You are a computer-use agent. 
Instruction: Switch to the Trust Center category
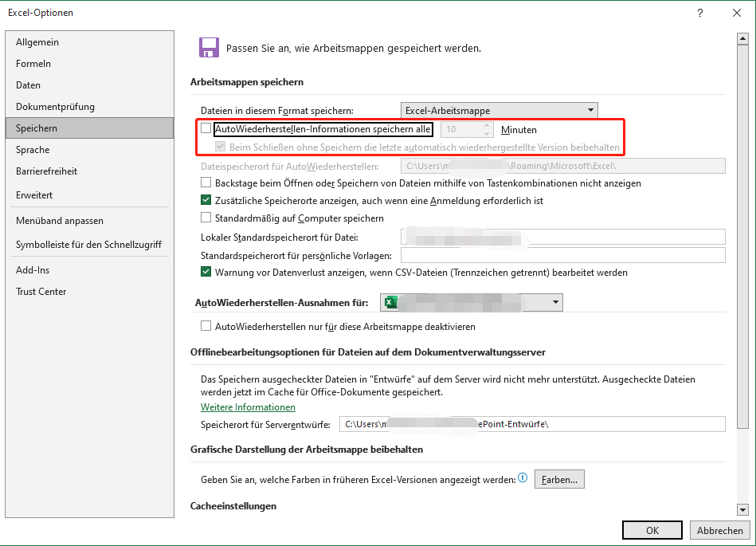41,292
